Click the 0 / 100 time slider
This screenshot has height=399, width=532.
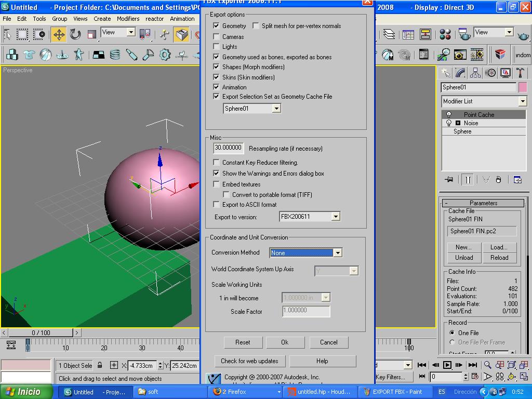[41, 333]
